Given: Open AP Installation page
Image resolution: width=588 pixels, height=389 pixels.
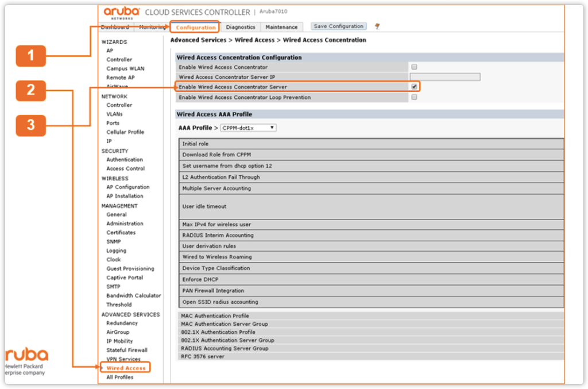Looking at the screenshot, I should (x=125, y=196).
